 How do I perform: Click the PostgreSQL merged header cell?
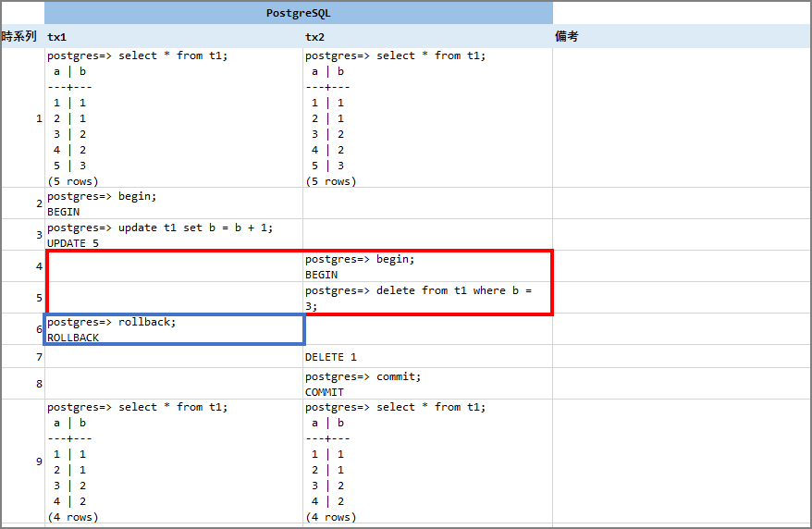click(298, 13)
